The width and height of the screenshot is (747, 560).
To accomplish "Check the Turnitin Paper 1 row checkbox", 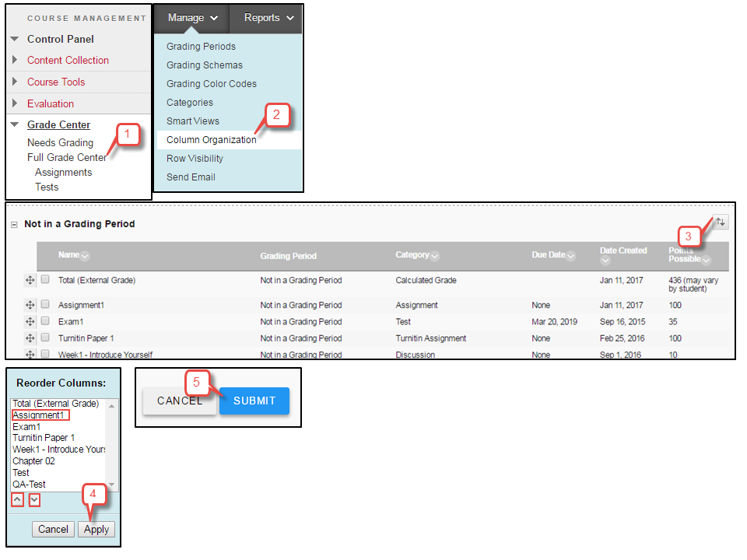I will coord(45,337).
